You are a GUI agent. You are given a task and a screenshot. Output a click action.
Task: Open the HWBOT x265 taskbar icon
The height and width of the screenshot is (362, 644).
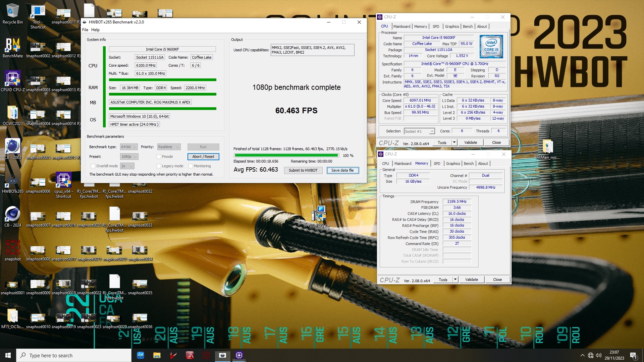coord(222,355)
